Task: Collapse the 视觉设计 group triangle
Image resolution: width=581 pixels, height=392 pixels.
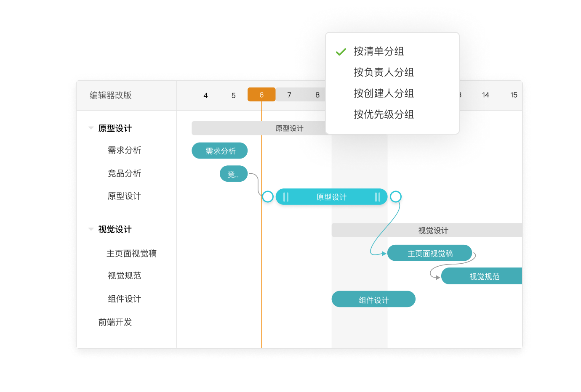Action: [x=91, y=229]
